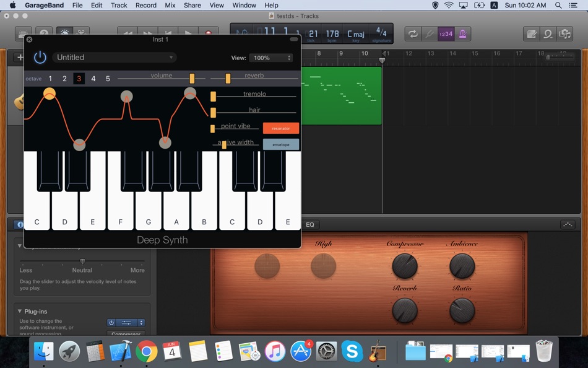The height and width of the screenshot is (368, 588).
Task: Select octave 1 in Deep Synth
Action: coord(50,79)
